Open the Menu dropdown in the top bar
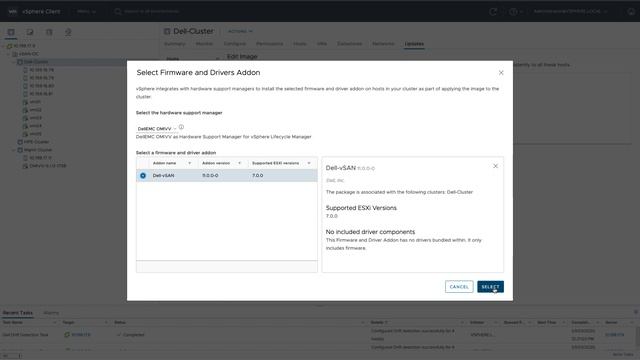This screenshot has width=640, height=360. [86, 11]
